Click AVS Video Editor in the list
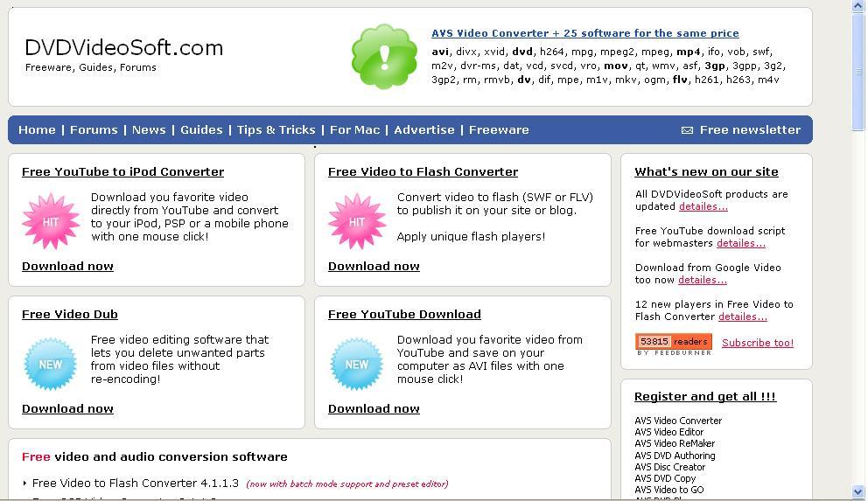The image size is (868, 501). coord(668,433)
